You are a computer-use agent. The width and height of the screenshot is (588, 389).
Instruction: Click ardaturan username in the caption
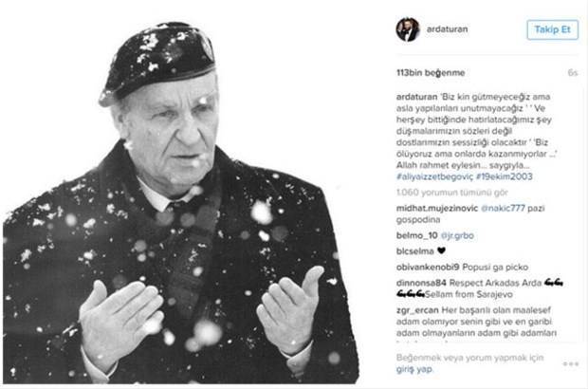[x=416, y=97]
